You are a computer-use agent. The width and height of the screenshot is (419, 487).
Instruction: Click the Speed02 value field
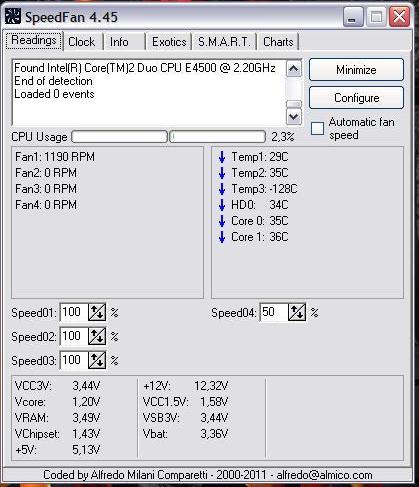(x=74, y=336)
